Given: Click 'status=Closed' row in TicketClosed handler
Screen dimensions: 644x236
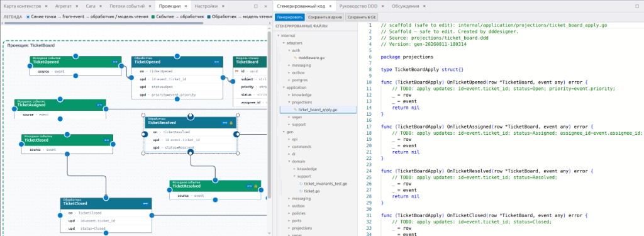Looking at the screenshot, I should tap(106, 228).
